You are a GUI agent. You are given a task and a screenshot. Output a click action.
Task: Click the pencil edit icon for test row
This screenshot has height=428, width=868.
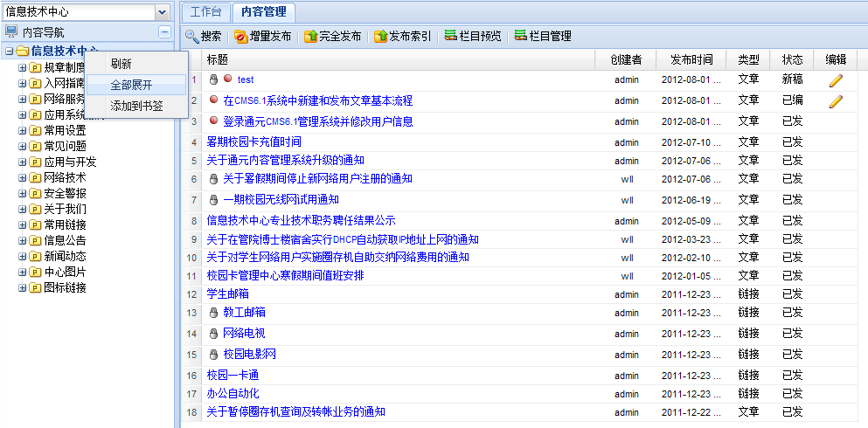pyautogui.click(x=836, y=80)
